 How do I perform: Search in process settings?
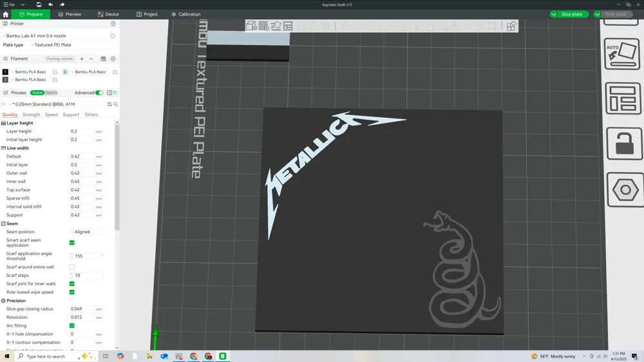[116, 104]
